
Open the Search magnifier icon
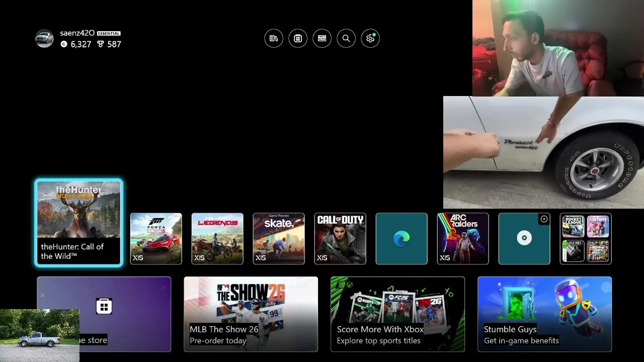[x=346, y=38]
